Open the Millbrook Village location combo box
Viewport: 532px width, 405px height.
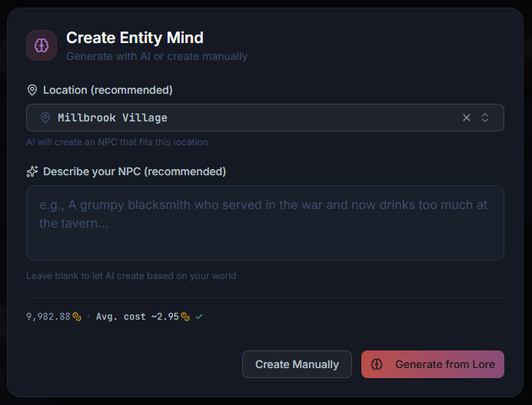pyautogui.click(x=265, y=118)
